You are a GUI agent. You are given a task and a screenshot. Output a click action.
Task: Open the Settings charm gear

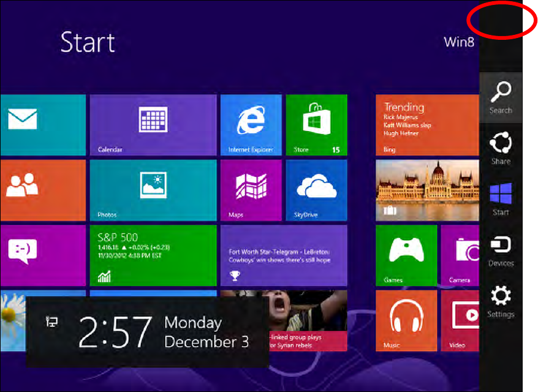501,296
